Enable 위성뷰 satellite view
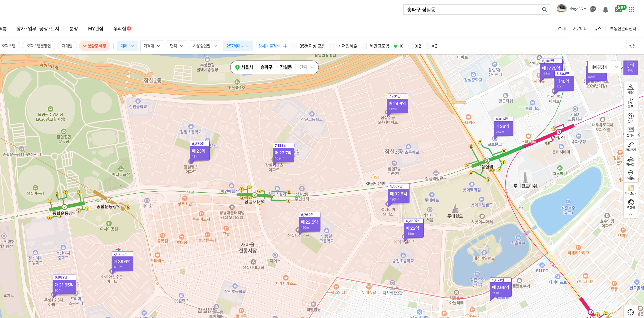Image resolution: width=644 pixels, height=318 pixels. [x=630, y=204]
